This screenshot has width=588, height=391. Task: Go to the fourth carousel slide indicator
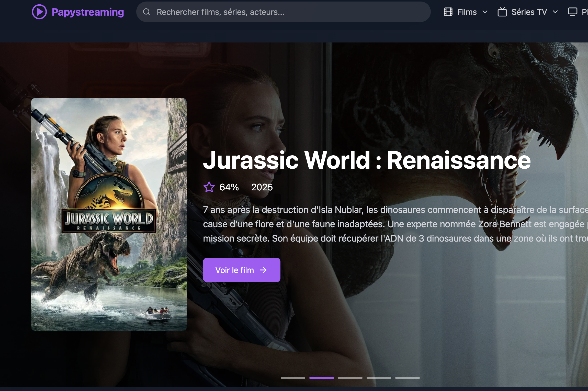379,378
